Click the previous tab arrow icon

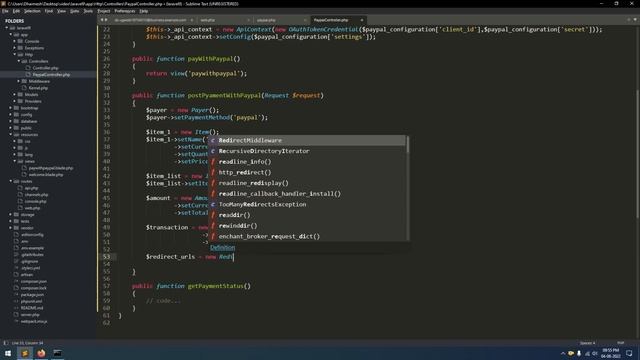102,20
